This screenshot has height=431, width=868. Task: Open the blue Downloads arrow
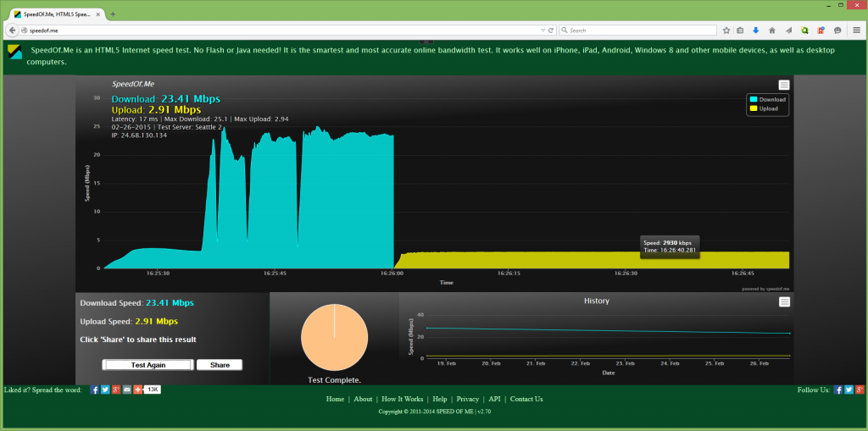[x=756, y=30]
